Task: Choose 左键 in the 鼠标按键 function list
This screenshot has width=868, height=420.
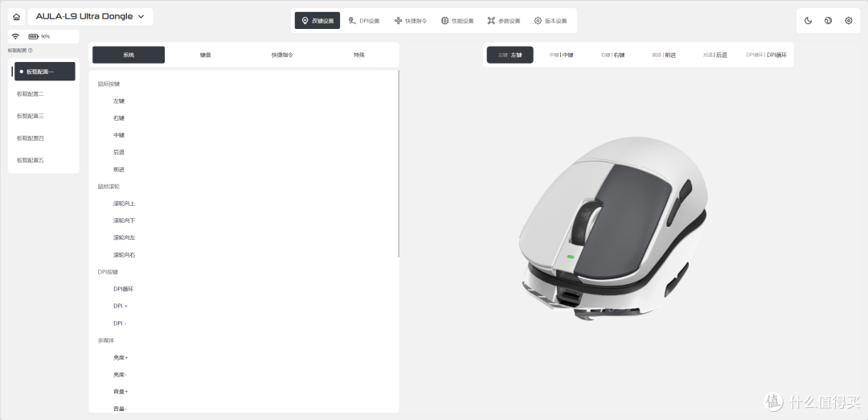Action: point(118,101)
